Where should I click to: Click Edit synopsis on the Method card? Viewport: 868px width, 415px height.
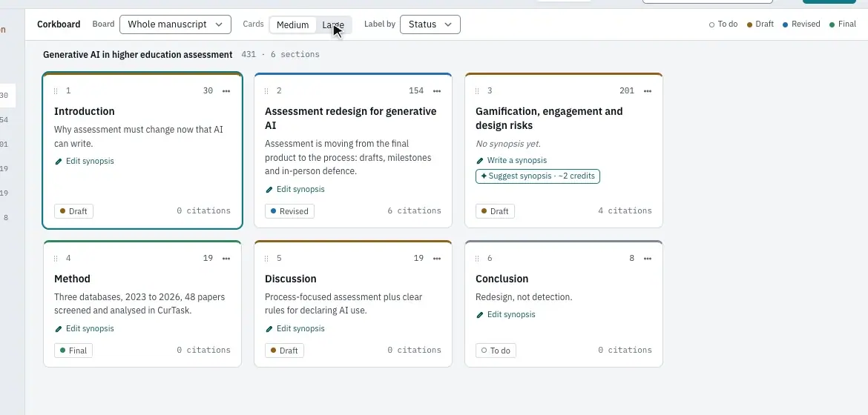point(85,329)
